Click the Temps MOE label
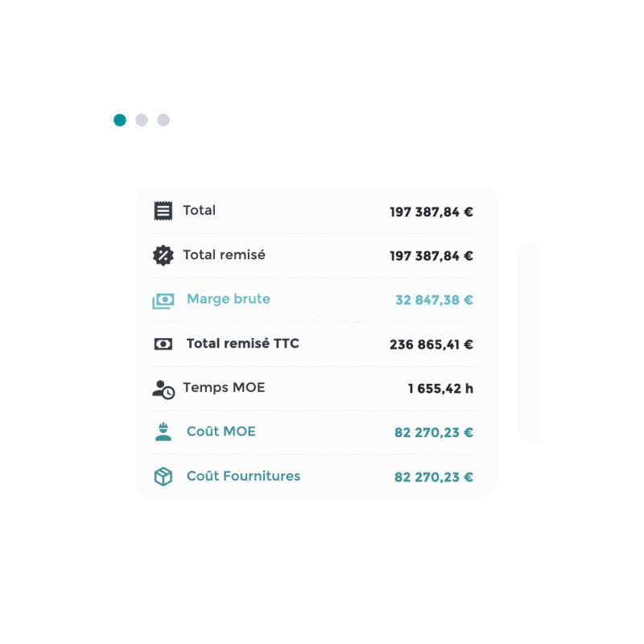The width and height of the screenshot is (644, 644). click(224, 388)
